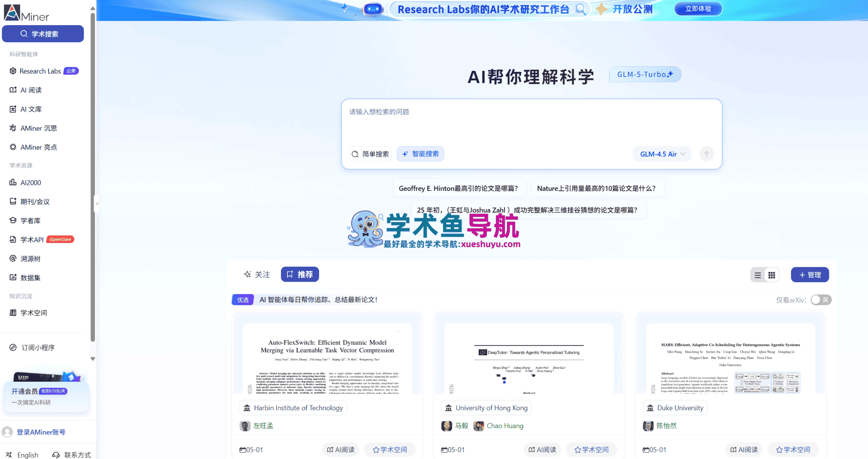Click the 订阅小程序 icon
The width and height of the screenshot is (868, 459).
click(13, 347)
